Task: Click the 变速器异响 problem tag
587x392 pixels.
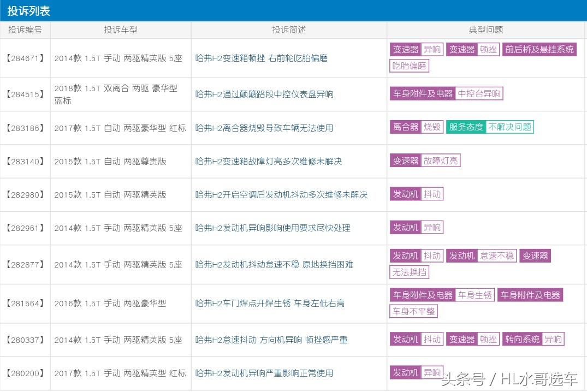Action: [416, 49]
